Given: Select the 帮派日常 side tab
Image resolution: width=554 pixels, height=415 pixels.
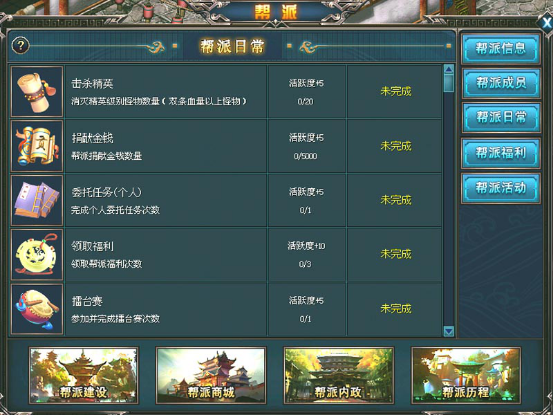Looking at the screenshot, I should [501, 118].
